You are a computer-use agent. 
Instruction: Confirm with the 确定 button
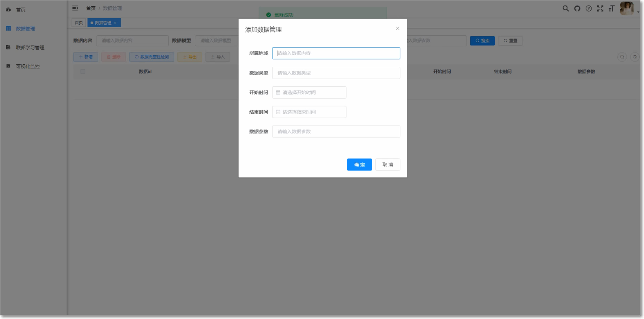point(359,164)
